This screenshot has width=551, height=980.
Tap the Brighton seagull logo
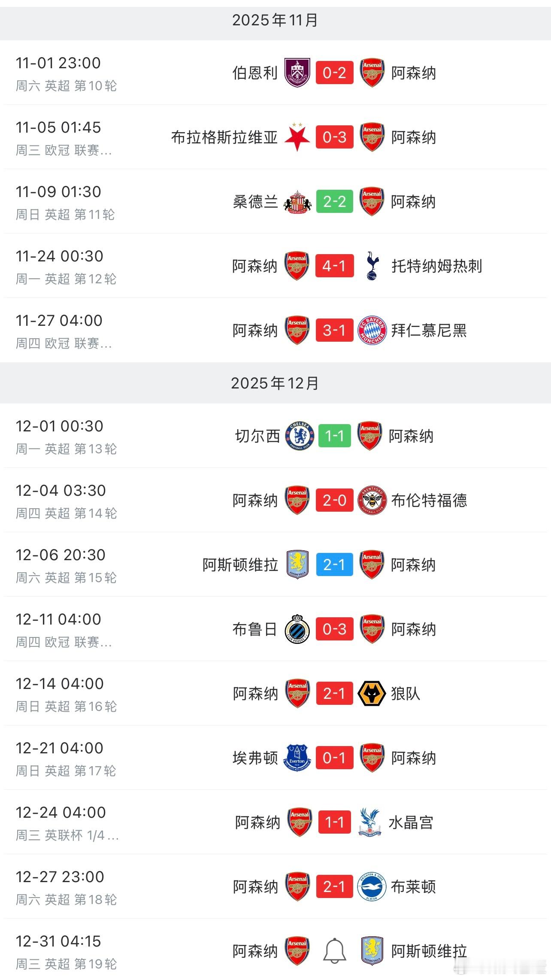tap(372, 887)
